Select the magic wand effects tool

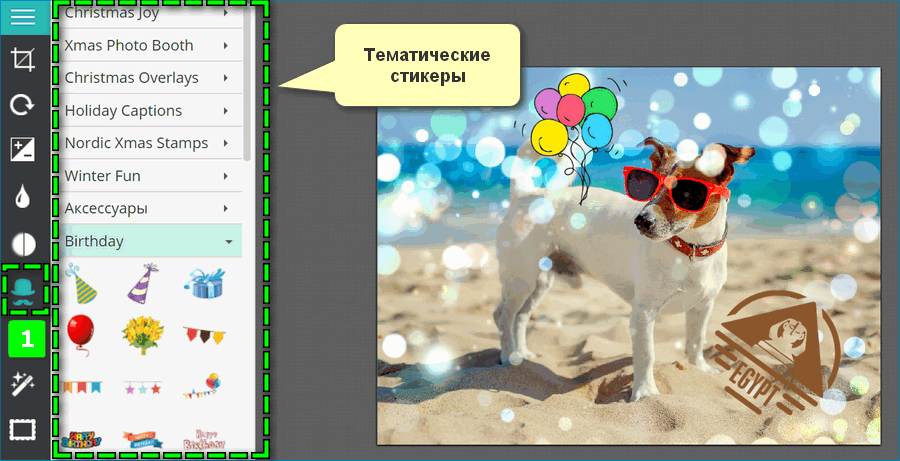point(23,383)
